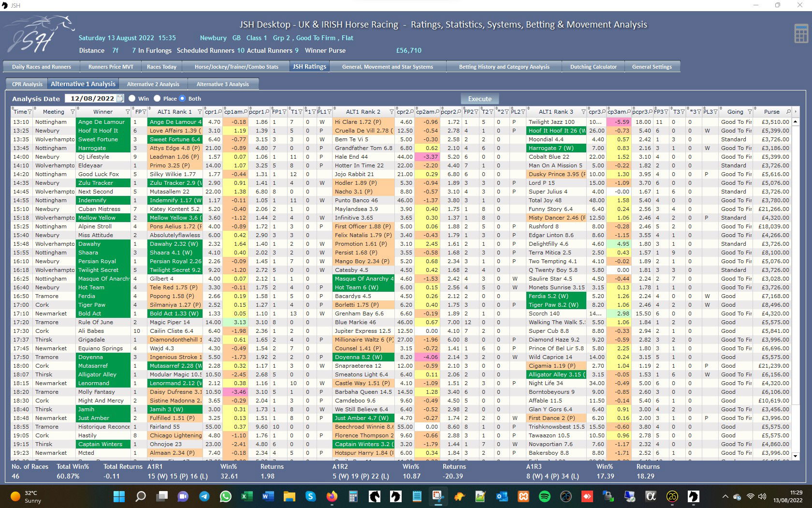This screenshot has height=508, width=812.
Task: Click the ALT1 Rank 2 column filter icon
Action: (391, 112)
